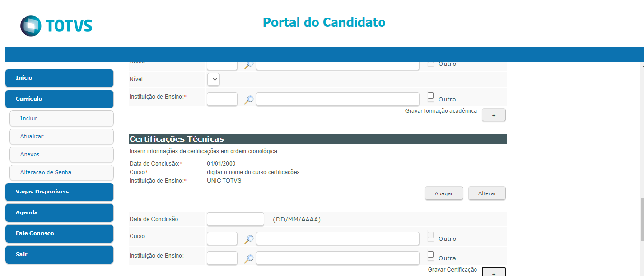Open the top Curso lookup magnifier icon
Screen dimensions: 644x276
tap(249, 65)
